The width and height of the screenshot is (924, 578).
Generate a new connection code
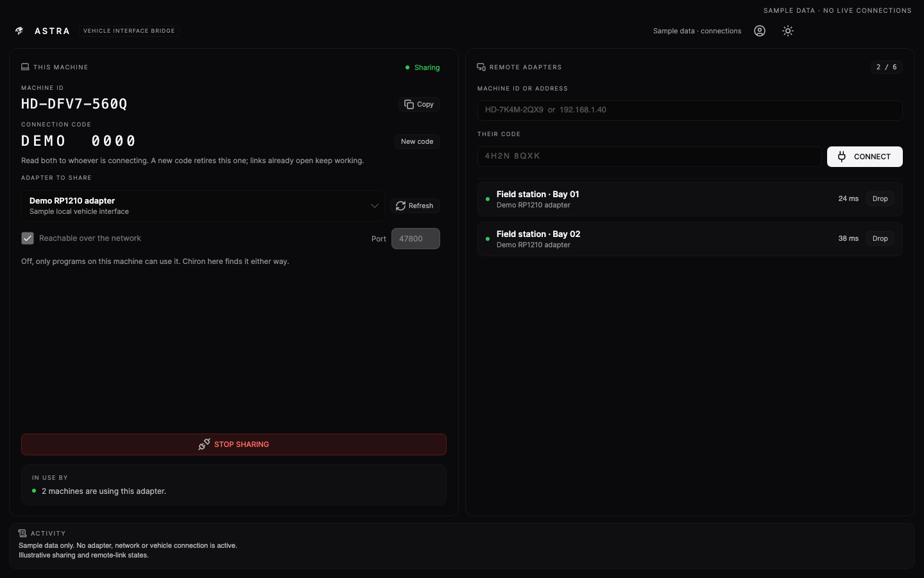coord(417,141)
